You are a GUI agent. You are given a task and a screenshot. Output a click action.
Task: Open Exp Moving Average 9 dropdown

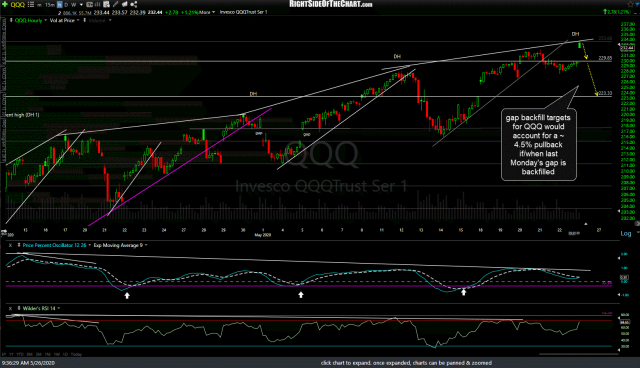[x=146, y=245]
